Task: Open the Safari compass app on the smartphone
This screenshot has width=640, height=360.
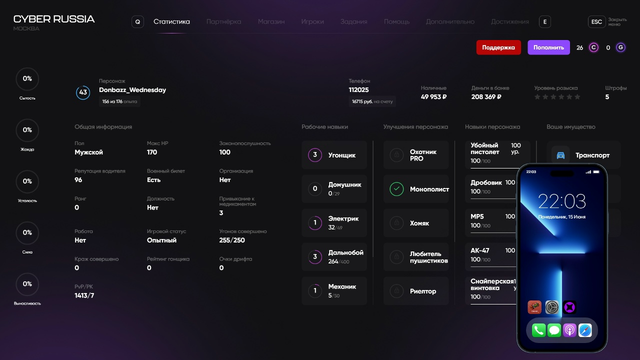Action: [585, 330]
